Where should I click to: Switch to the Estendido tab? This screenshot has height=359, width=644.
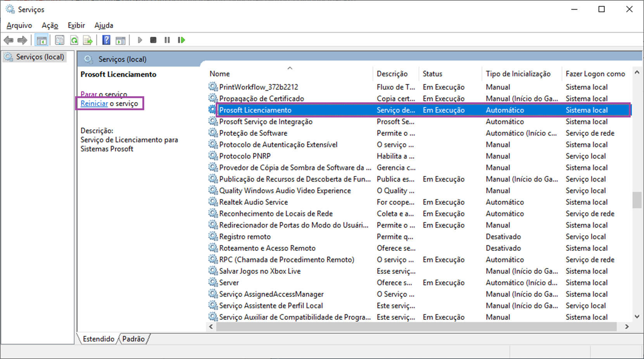click(x=98, y=339)
